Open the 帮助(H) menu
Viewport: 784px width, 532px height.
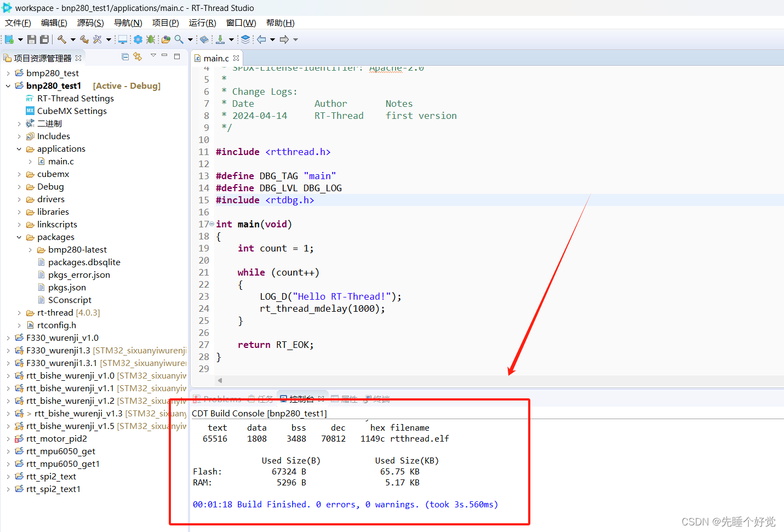(281, 22)
